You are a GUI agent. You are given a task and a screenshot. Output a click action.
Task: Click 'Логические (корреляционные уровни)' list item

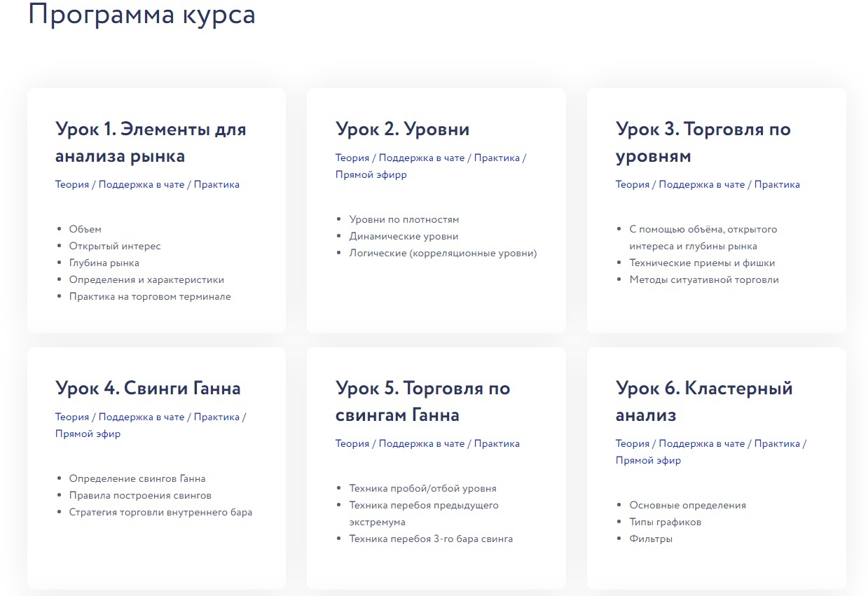[x=443, y=253]
